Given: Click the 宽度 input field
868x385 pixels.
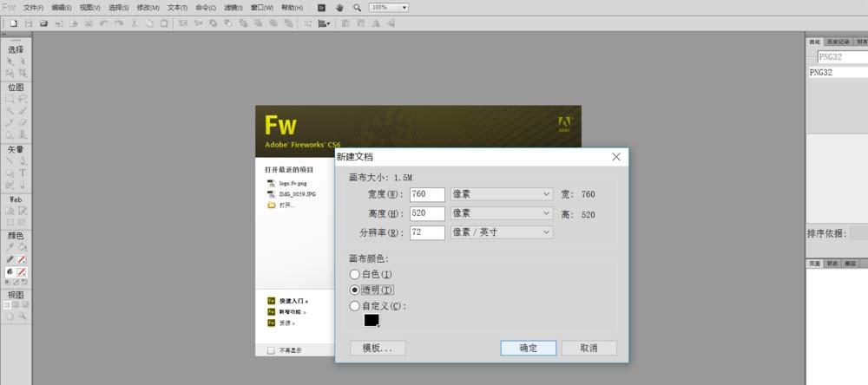Looking at the screenshot, I should [x=427, y=195].
